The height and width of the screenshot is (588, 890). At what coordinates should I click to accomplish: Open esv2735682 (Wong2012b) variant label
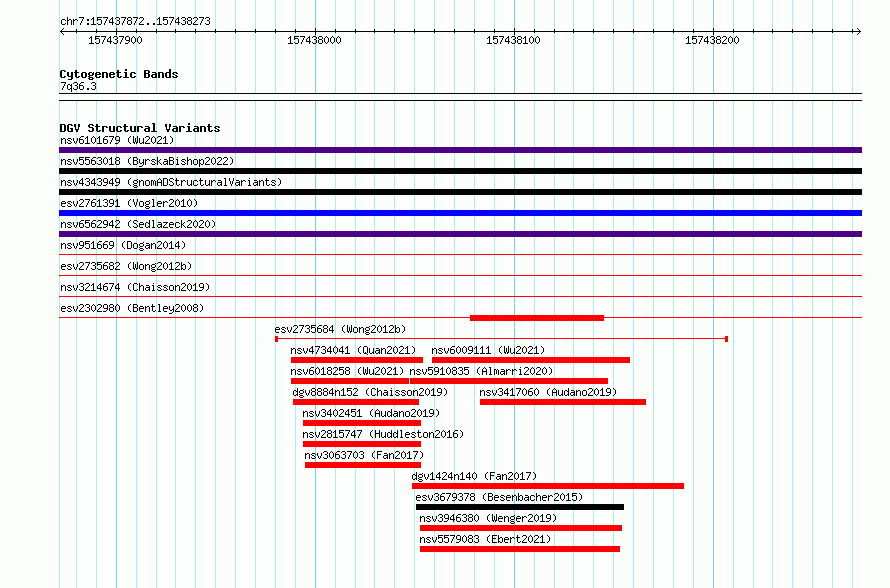click(126, 266)
